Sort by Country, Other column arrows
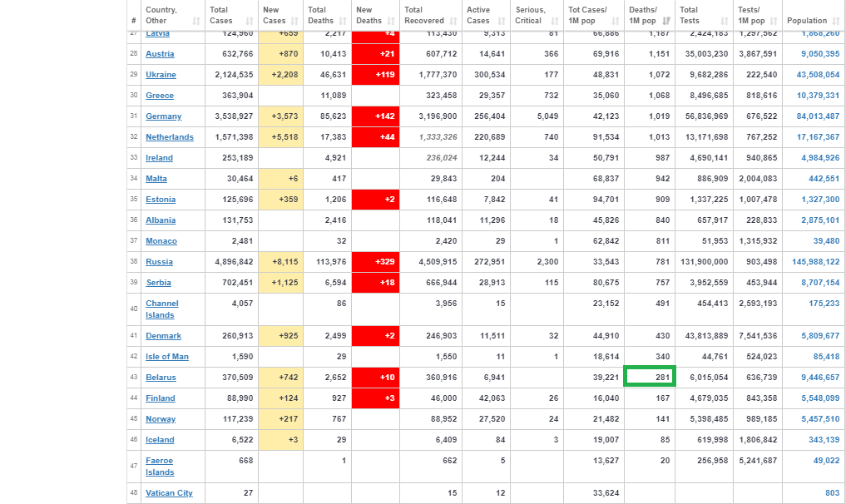This screenshot has height=504, width=846. (x=195, y=21)
